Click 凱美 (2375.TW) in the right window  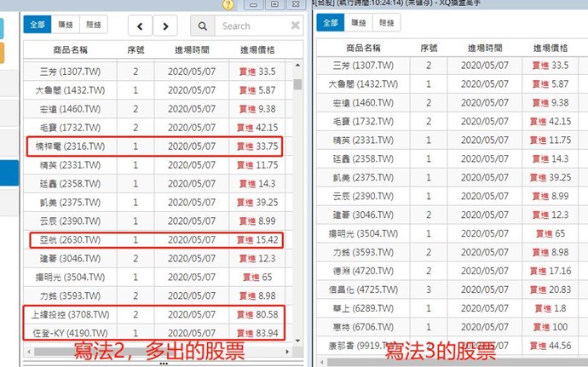(x=363, y=178)
